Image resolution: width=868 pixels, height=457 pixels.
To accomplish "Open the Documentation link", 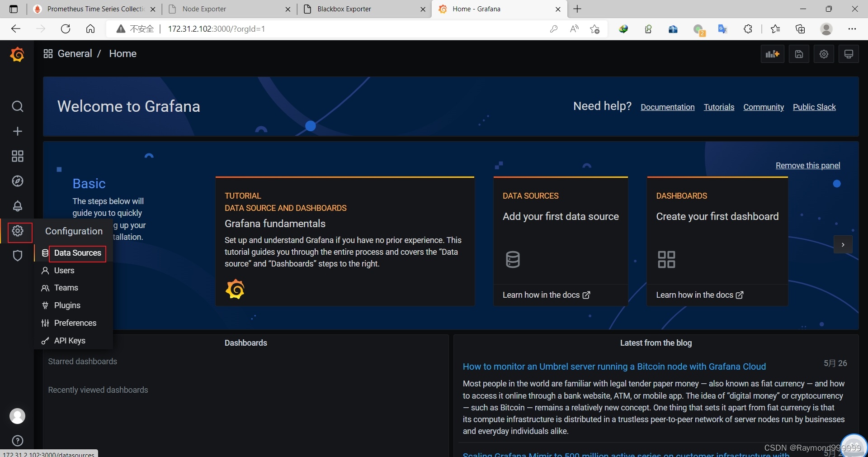I will (667, 107).
